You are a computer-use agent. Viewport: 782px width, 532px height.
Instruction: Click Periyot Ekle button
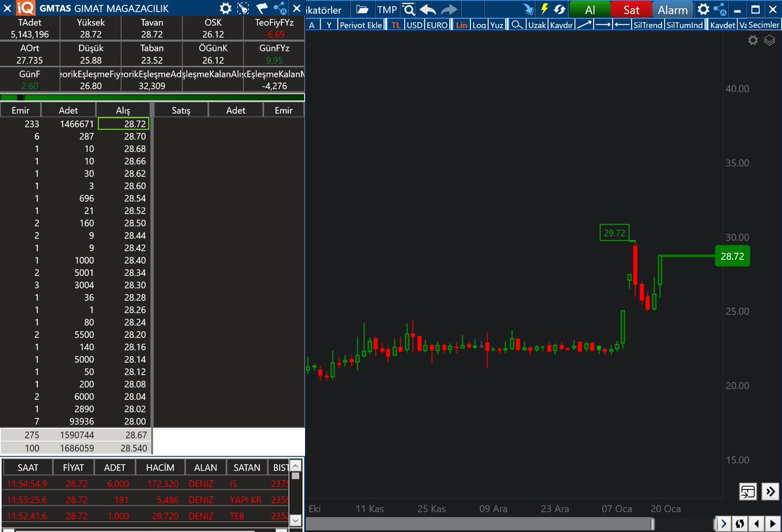pos(360,25)
